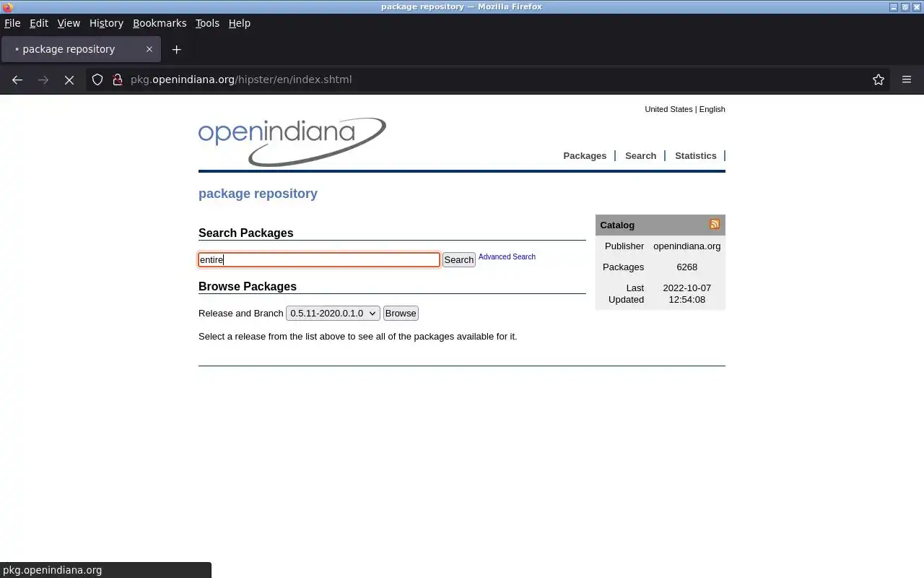This screenshot has height=578, width=924.
Task: Open tracking protection shield icon
Action: (x=97, y=79)
